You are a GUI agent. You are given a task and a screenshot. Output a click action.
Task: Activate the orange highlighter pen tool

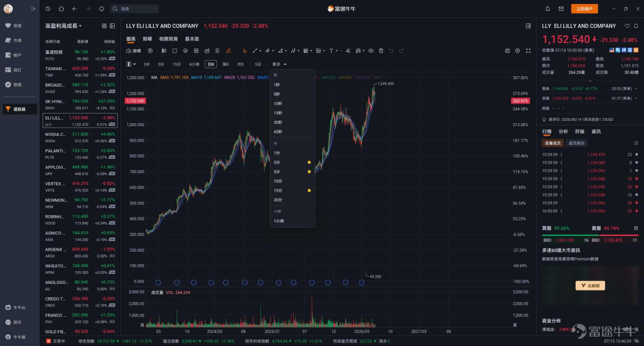pos(228,51)
